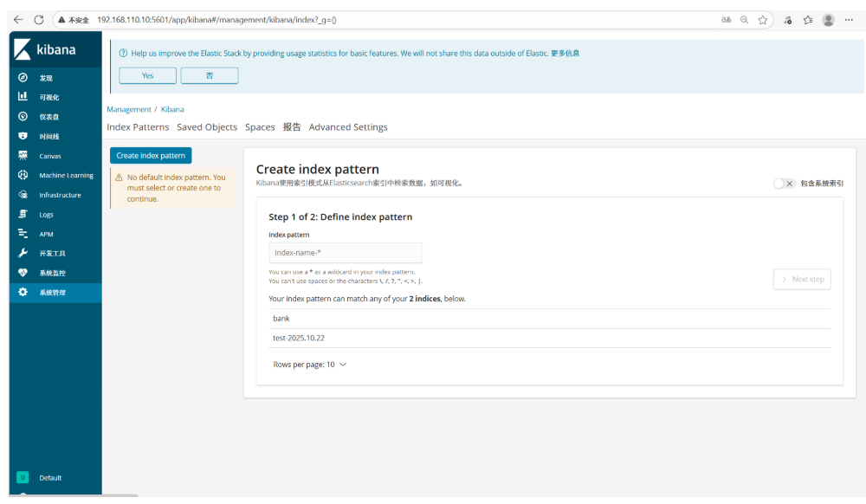Click Yes to share usage statistics
866x504 pixels.
[x=147, y=75]
